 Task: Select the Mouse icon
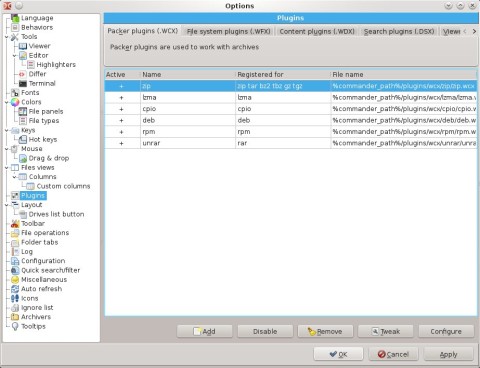15,149
